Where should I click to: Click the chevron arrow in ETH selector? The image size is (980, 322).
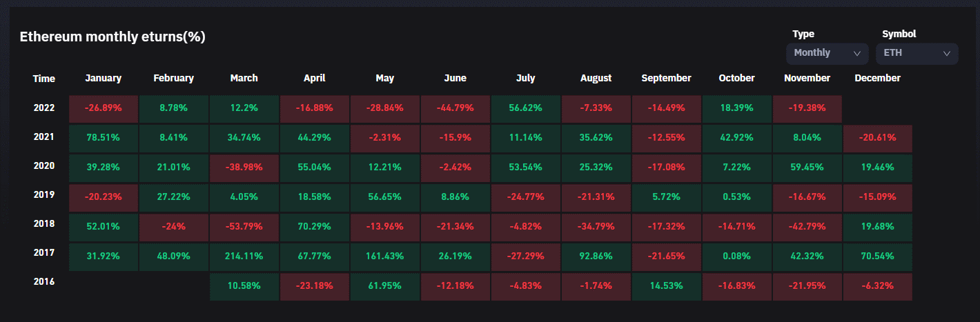[946, 53]
